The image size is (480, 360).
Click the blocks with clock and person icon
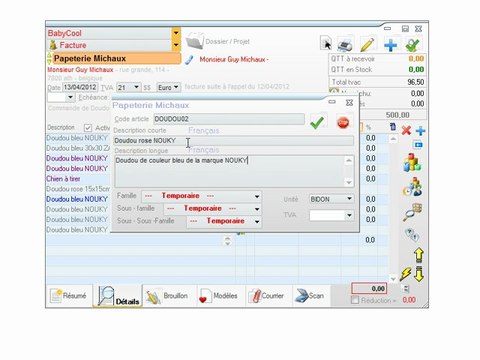point(413,187)
